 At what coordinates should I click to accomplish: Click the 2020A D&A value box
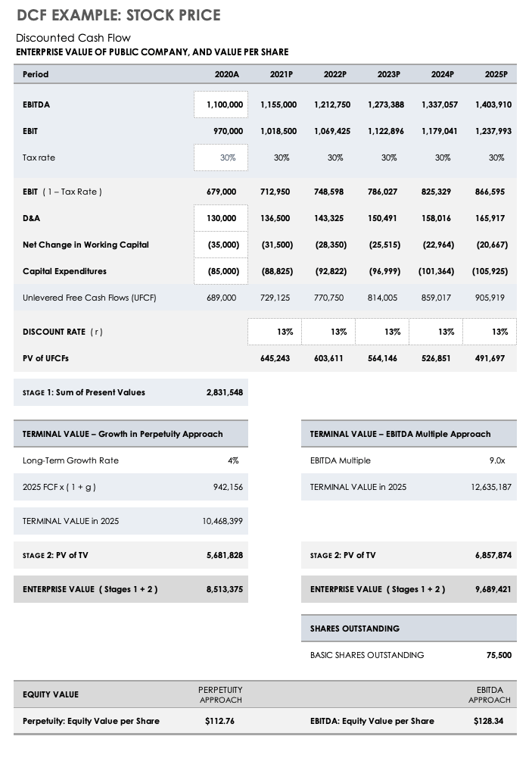pos(220,218)
